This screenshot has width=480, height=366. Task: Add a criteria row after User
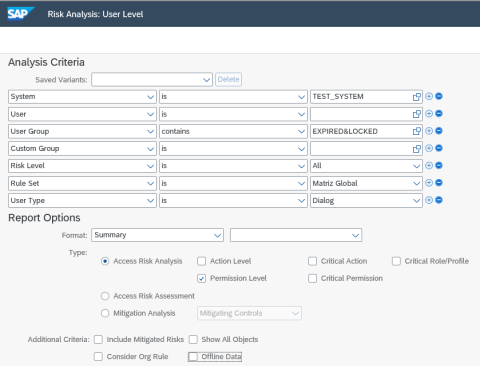429,114
